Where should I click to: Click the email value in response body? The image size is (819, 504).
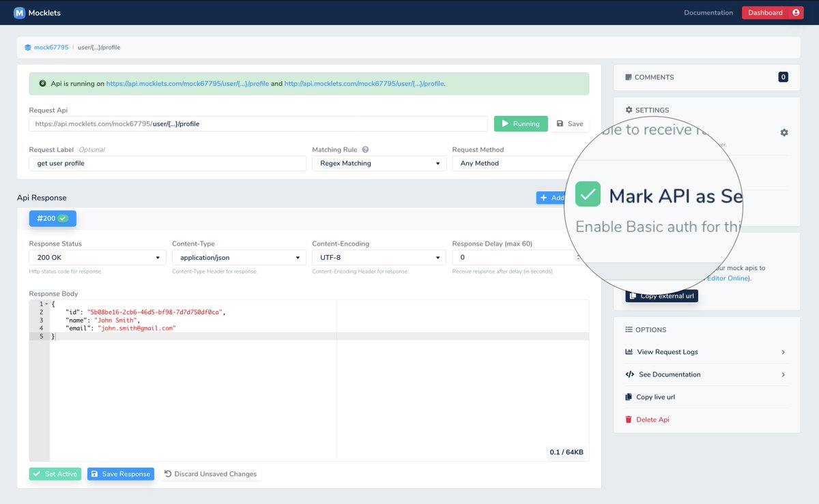tap(136, 329)
